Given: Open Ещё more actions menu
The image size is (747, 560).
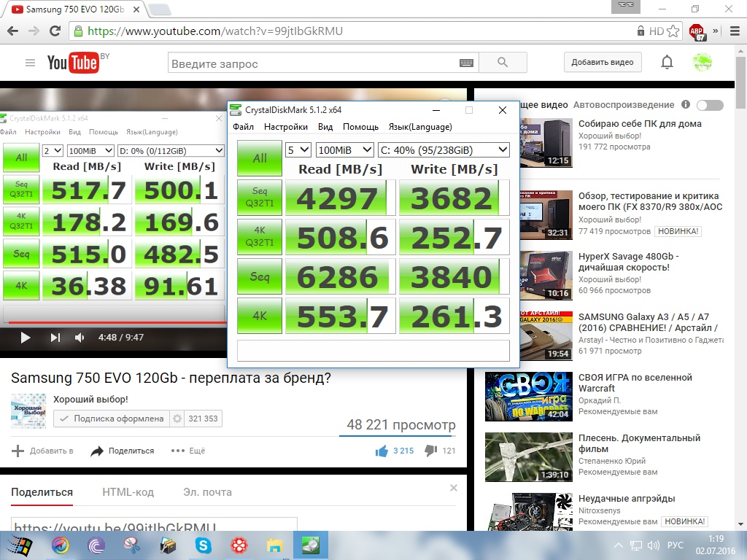Looking at the screenshot, I should pos(188,451).
